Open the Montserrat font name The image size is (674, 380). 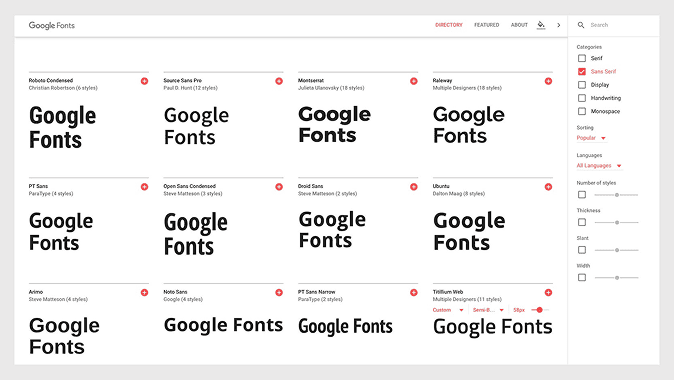click(311, 80)
